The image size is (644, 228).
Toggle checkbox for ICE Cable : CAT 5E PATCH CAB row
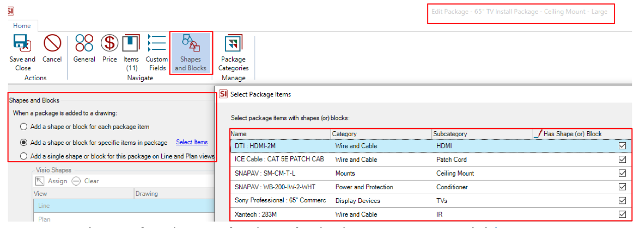point(622,159)
